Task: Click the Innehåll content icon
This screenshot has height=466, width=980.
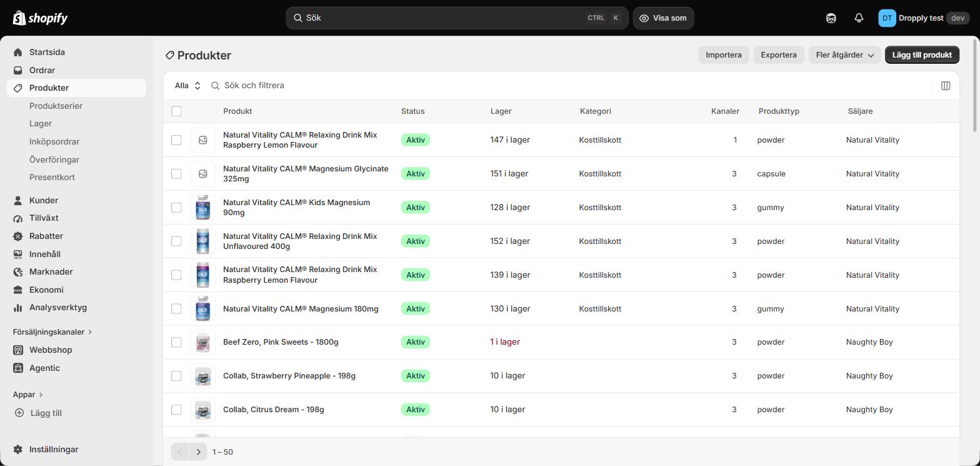Action: tap(18, 255)
